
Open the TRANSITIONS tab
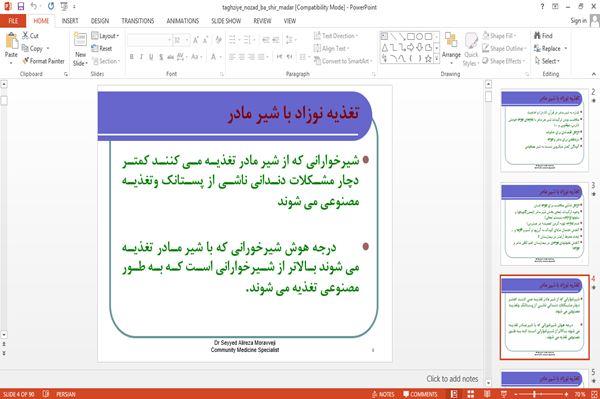(x=137, y=21)
